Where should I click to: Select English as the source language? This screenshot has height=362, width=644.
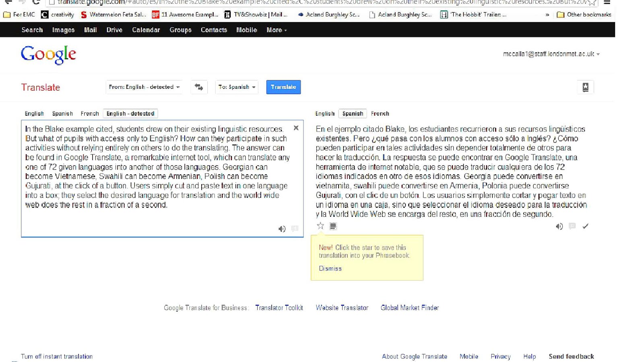click(34, 113)
